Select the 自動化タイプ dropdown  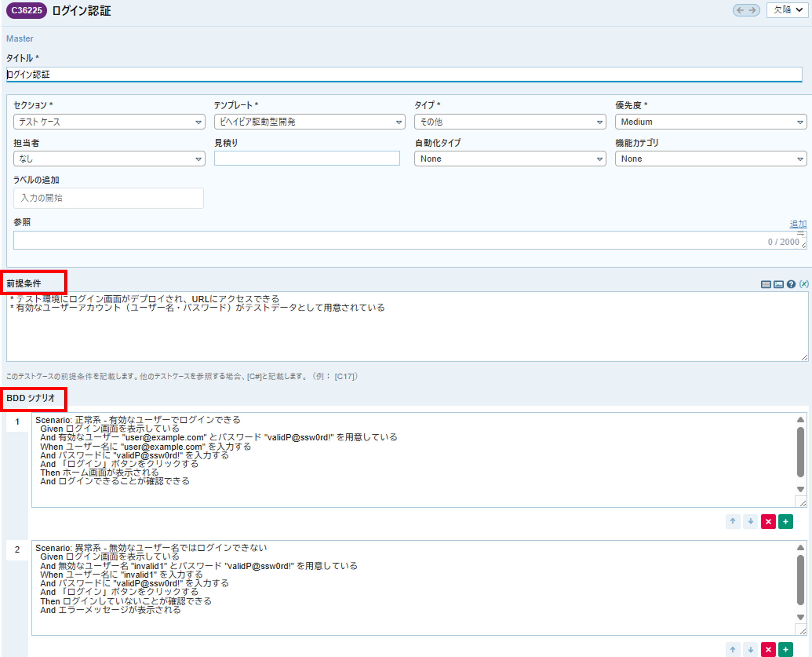tap(510, 159)
